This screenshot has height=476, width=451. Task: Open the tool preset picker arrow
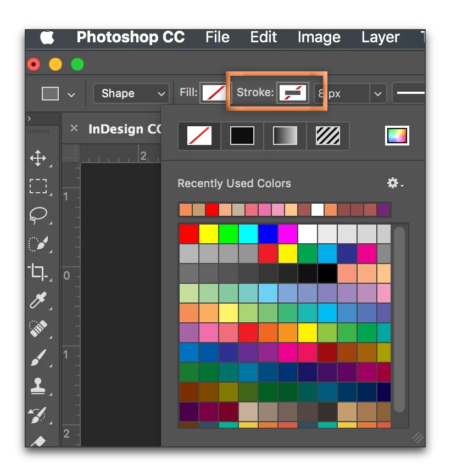pos(71,95)
